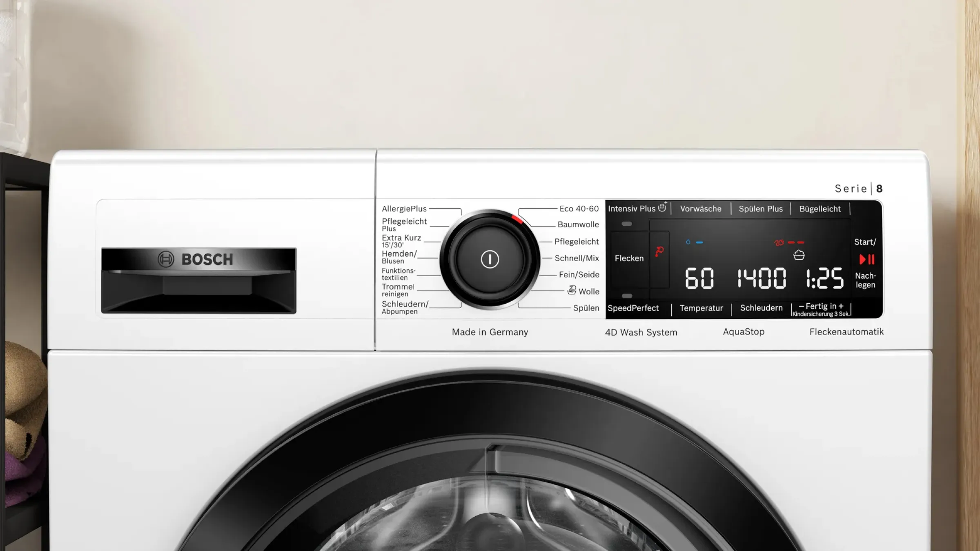Viewport: 980px width, 551px height.
Task: Toggle the Spülen Plus option
Action: (x=760, y=209)
